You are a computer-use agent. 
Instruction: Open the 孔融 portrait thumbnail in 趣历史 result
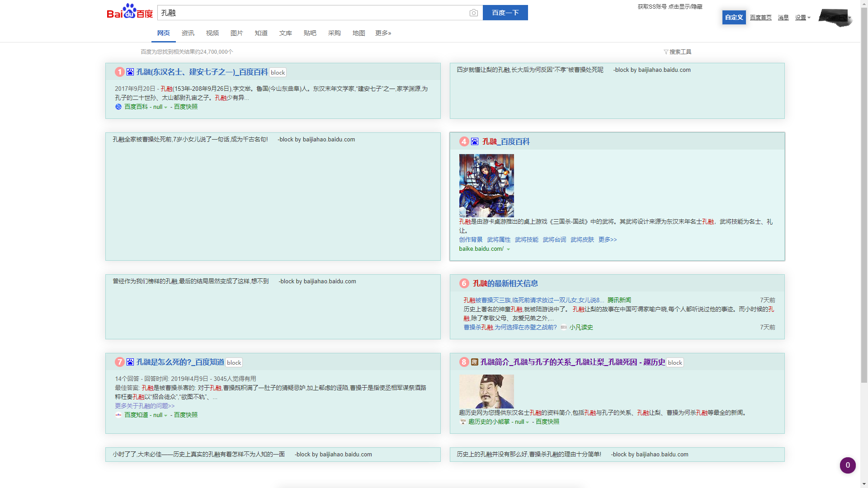tap(486, 391)
